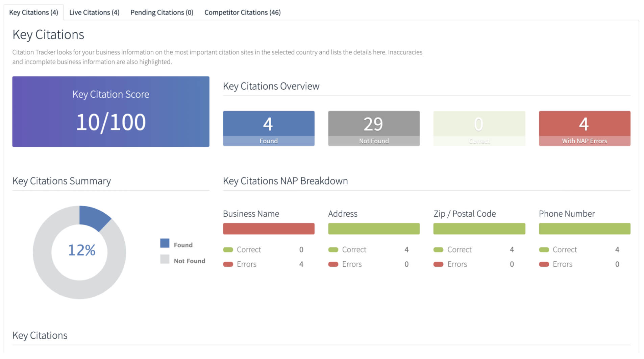Screen dimensions: 644x359
Task: Switch to the Live Citations tab
Action: click(x=94, y=13)
